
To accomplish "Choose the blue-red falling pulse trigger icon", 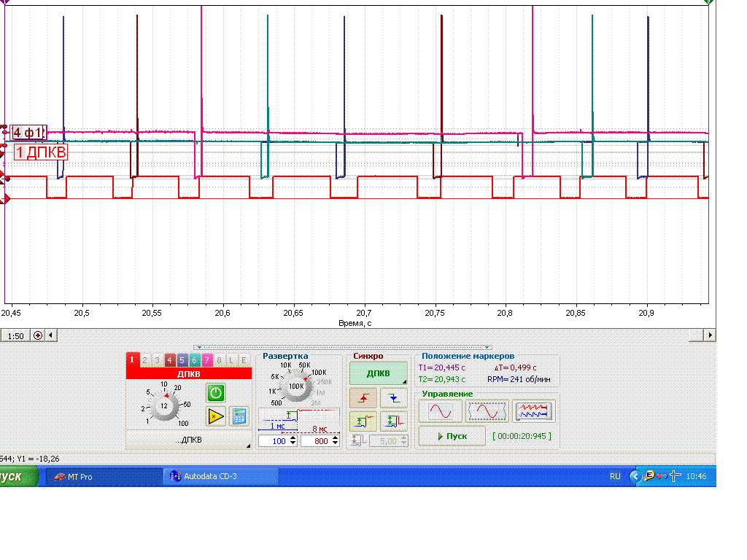I will (x=393, y=421).
